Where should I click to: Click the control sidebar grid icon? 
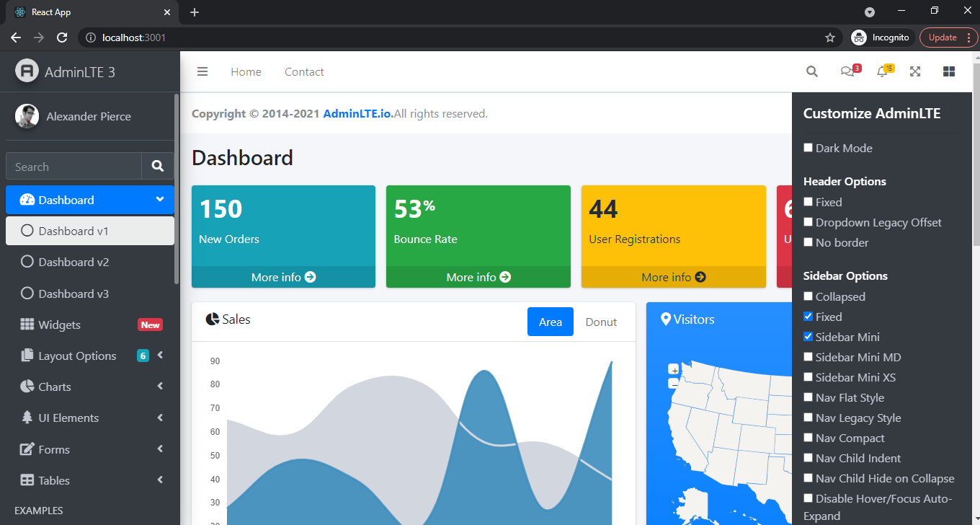click(949, 71)
